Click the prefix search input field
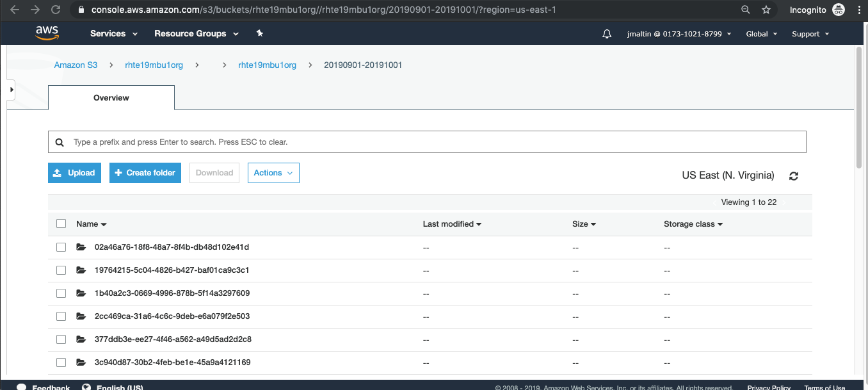The width and height of the screenshot is (868, 390). pos(427,142)
